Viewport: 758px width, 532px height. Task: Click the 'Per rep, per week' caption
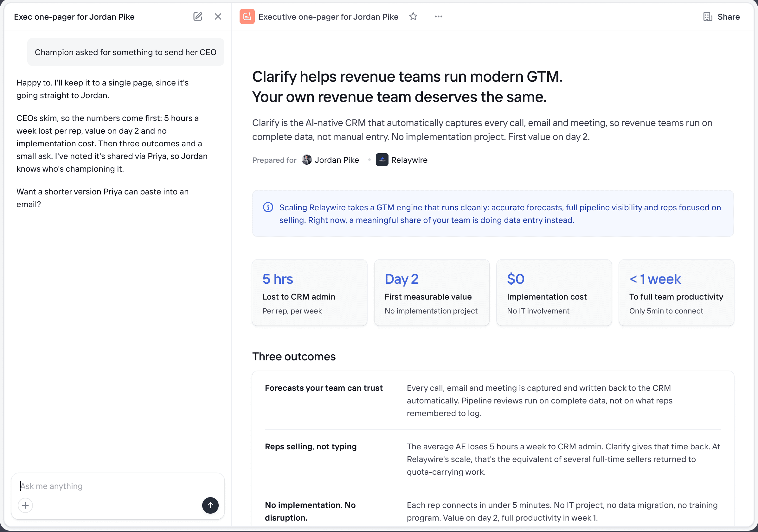(x=292, y=311)
